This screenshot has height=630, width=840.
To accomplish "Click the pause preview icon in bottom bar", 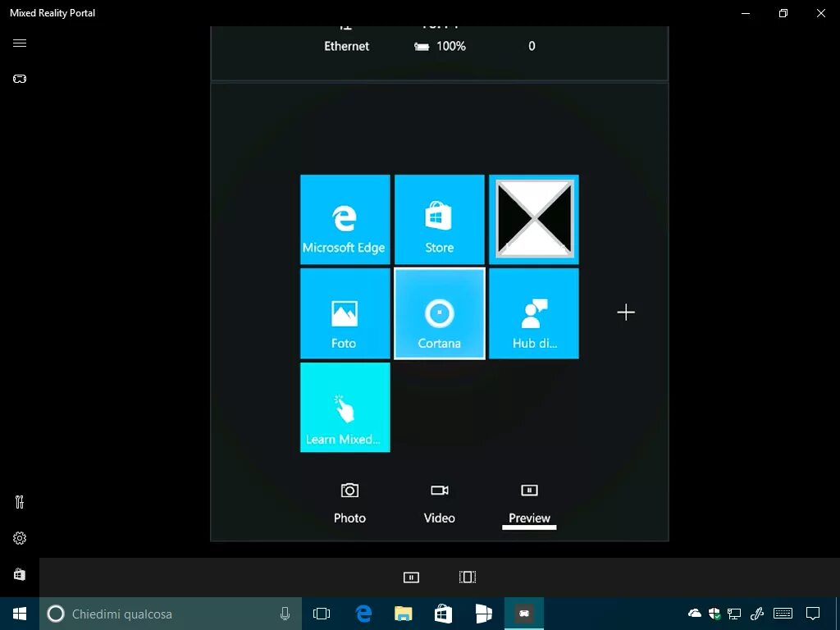I will pyautogui.click(x=411, y=577).
